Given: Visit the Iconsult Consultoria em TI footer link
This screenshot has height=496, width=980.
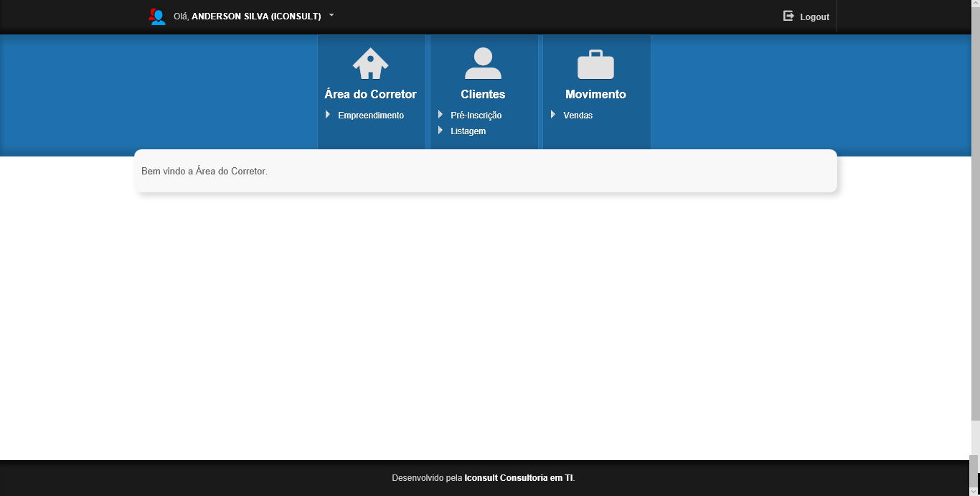Looking at the screenshot, I should click(x=518, y=478).
